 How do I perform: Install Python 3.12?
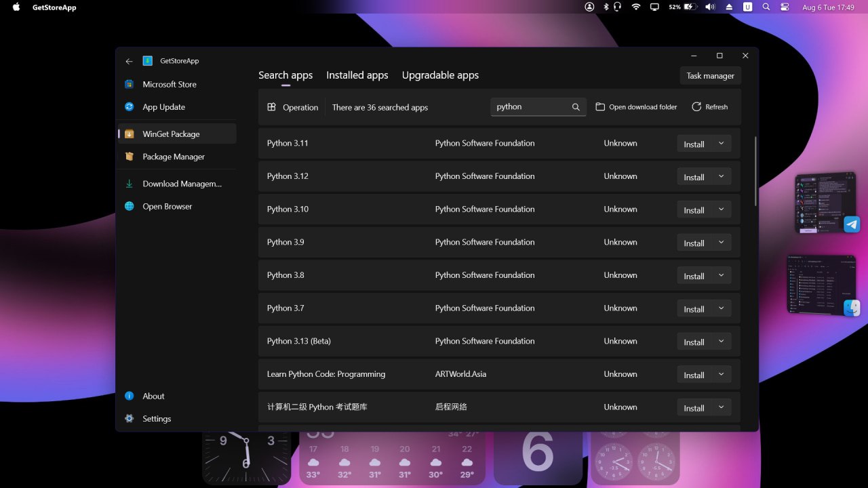[x=694, y=177]
